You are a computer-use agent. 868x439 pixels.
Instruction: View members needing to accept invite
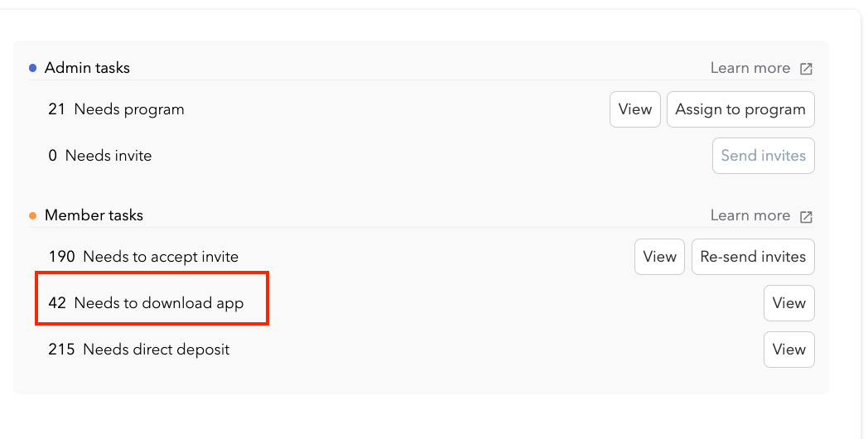pyautogui.click(x=659, y=257)
